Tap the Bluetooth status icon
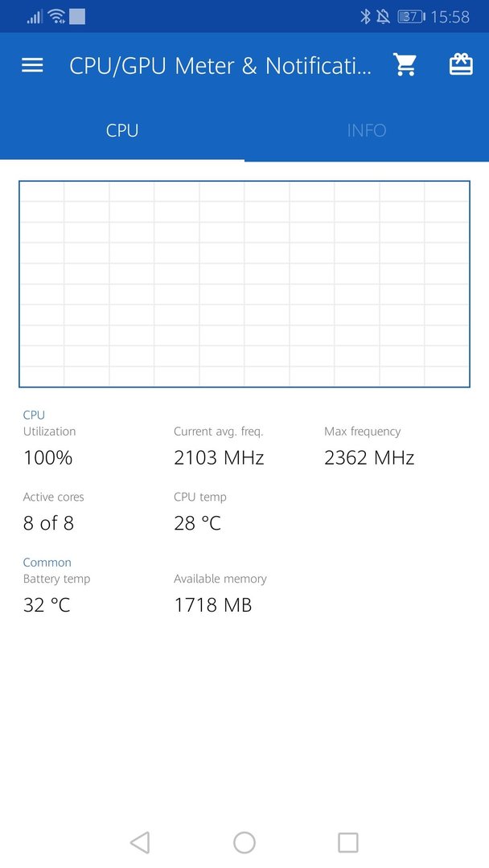The width and height of the screenshot is (489, 868). point(365,17)
